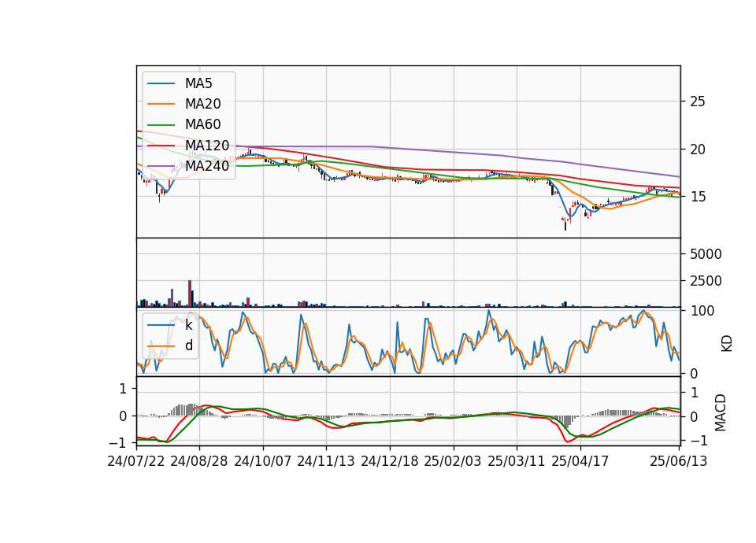Click the tallest volume bar near 24/08/28
The height and width of the screenshot is (543, 756).
pyautogui.click(x=190, y=294)
